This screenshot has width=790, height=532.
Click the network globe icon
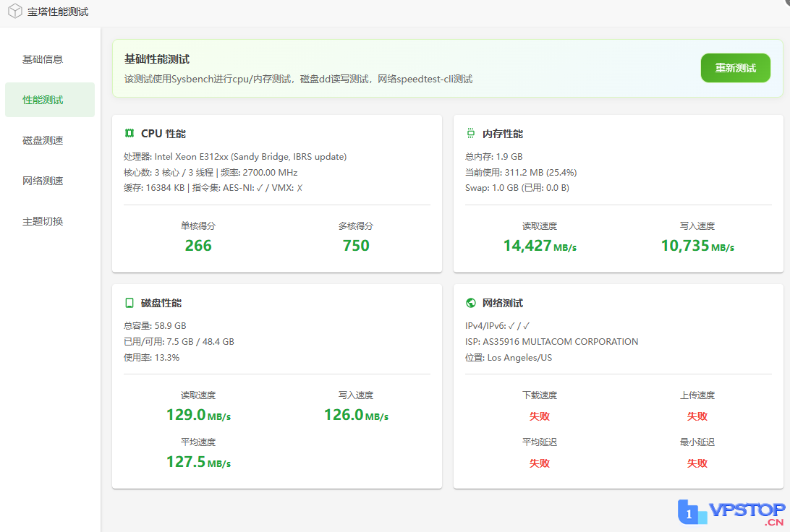click(x=471, y=303)
